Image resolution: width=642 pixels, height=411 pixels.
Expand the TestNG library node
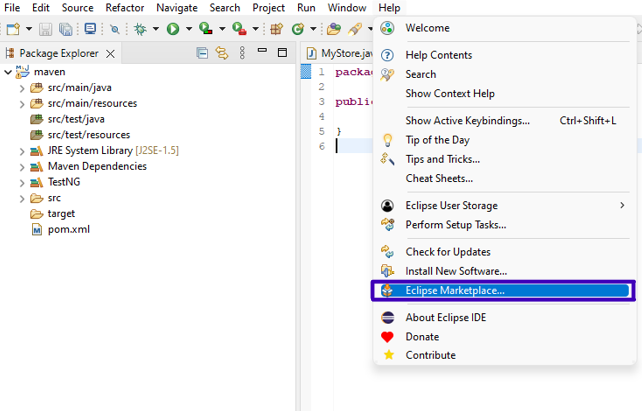22,183
